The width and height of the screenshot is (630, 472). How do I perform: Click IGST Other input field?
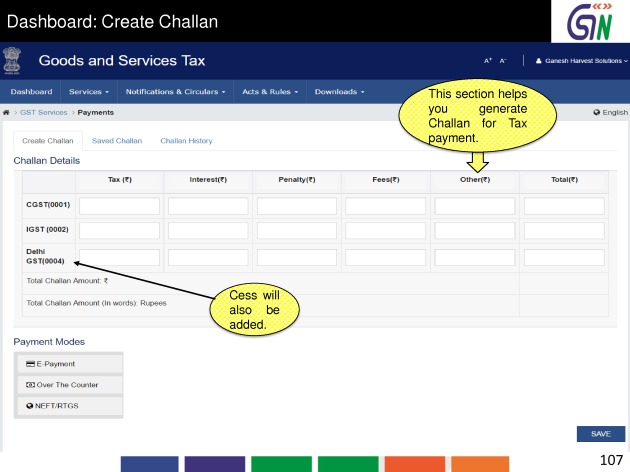[x=475, y=231]
